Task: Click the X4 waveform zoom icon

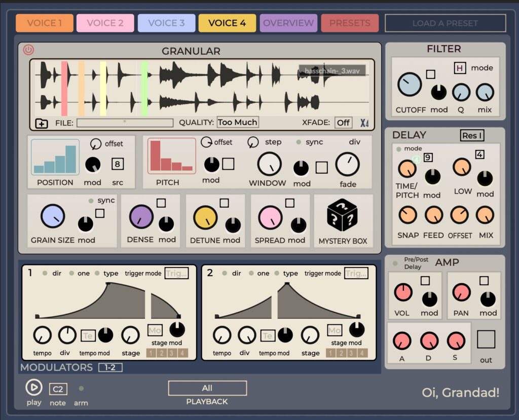Action: (x=364, y=123)
